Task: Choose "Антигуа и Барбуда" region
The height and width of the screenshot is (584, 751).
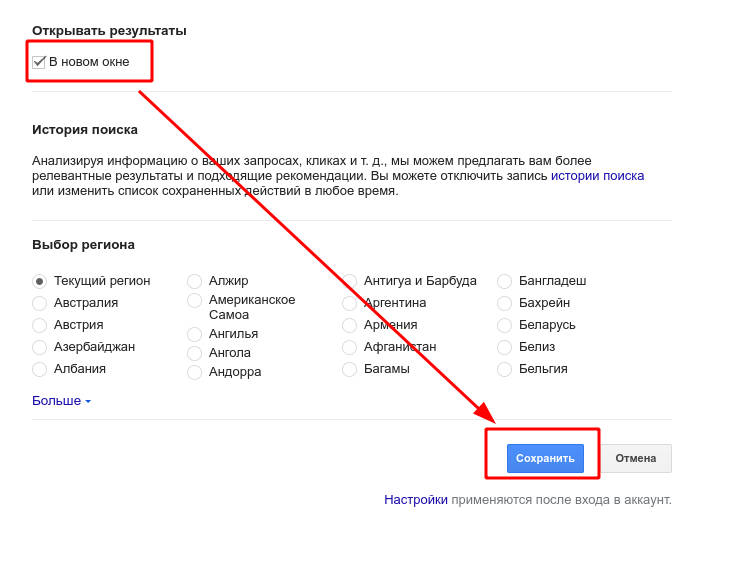Action: (350, 282)
